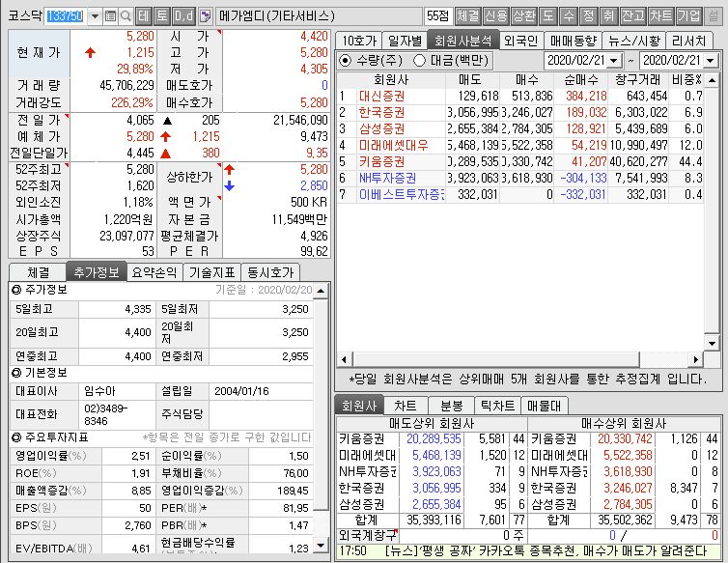
Task: Open the 매매동향 tab
Action: [x=574, y=41]
